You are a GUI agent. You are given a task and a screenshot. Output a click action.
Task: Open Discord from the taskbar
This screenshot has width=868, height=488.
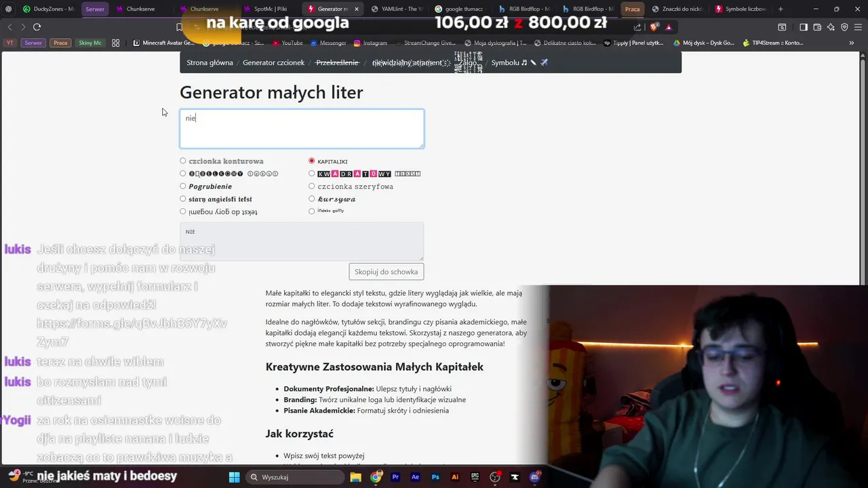tap(536, 477)
